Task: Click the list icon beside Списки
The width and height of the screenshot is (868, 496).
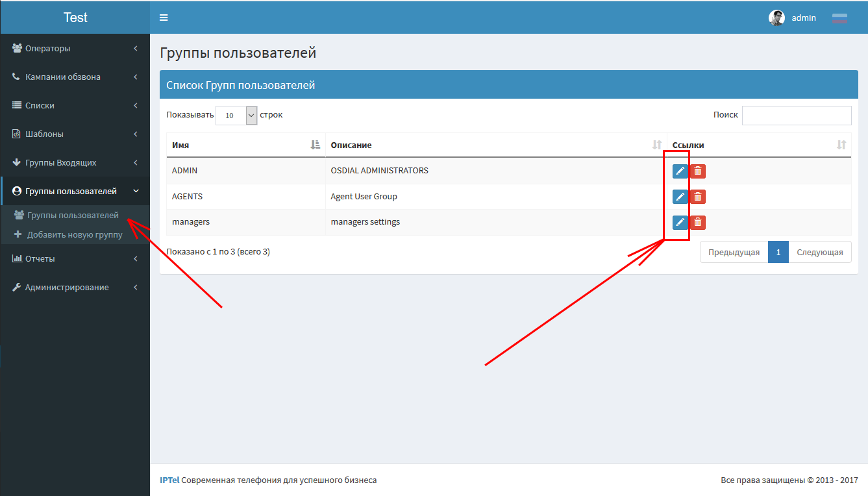Action: (17, 105)
